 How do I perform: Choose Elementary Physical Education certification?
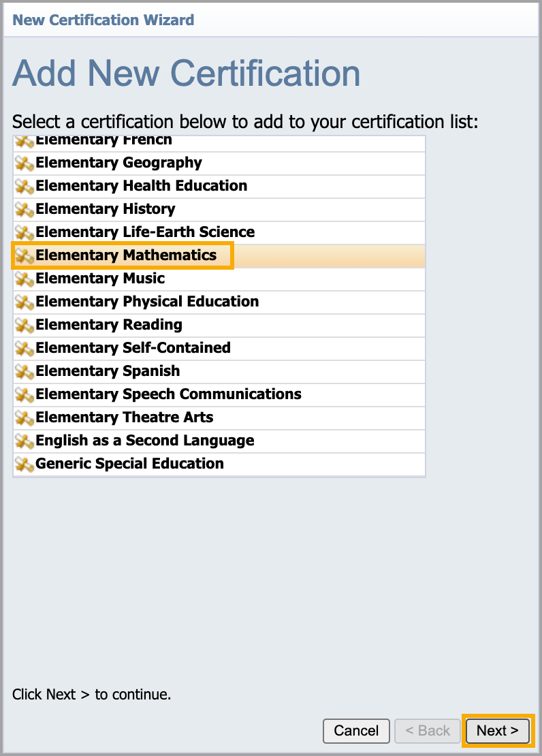click(x=147, y=302)
